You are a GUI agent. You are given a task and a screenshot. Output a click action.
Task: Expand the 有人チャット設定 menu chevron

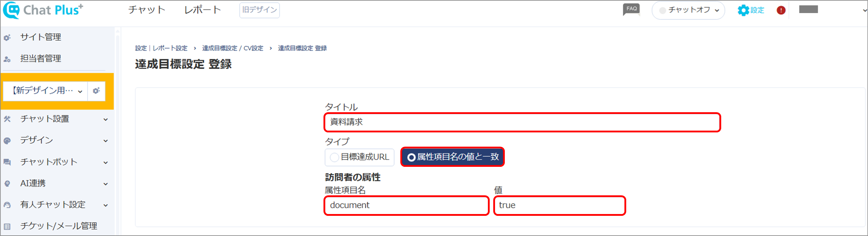[105, 205]
